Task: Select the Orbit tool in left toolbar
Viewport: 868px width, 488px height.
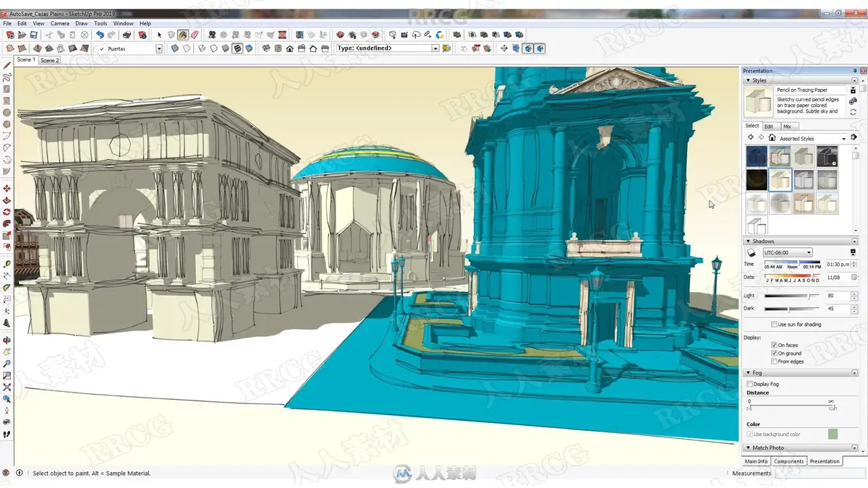Action: coord(7,340)
